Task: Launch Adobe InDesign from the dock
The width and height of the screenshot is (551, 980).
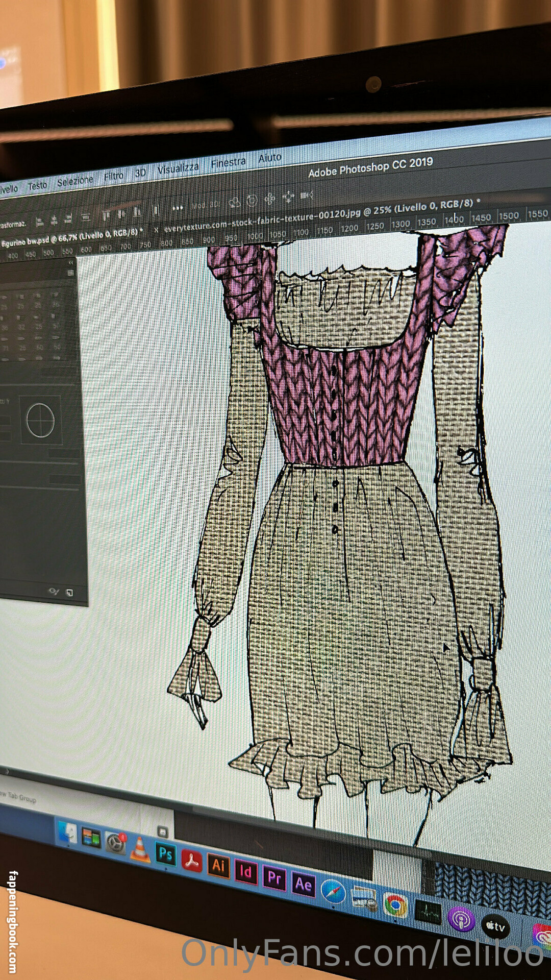Action: coord(245,872)
